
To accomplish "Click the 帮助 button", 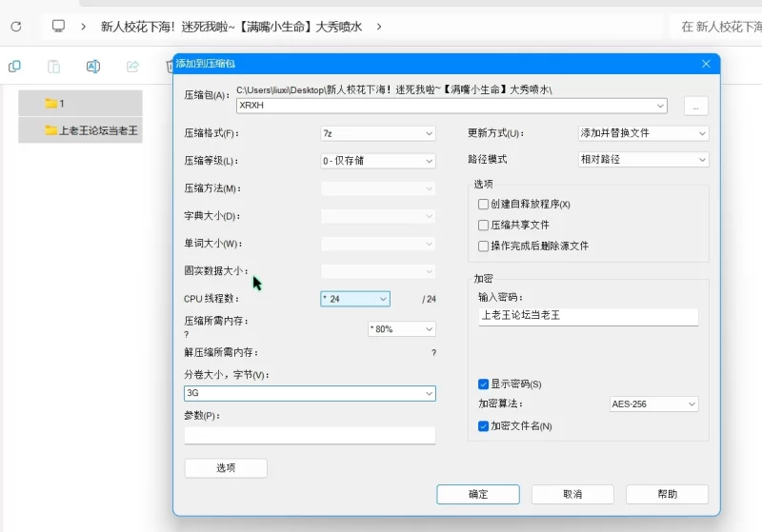I will [667, 494].
